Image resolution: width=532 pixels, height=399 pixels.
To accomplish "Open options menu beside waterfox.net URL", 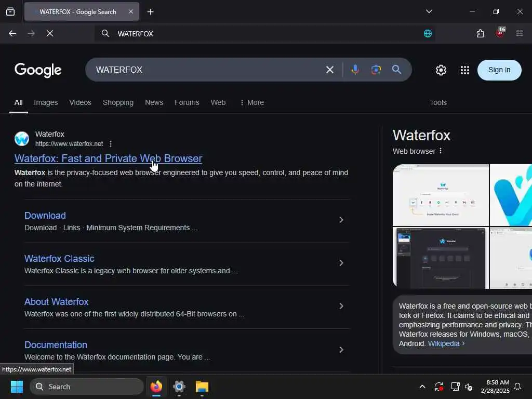I will click(x=111, y=144).
